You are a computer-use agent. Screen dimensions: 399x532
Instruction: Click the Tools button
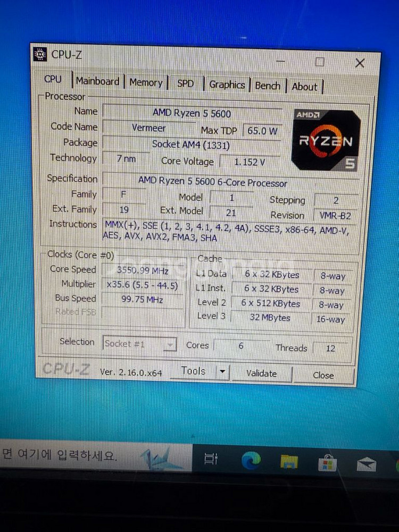click(x=194, y=371)
